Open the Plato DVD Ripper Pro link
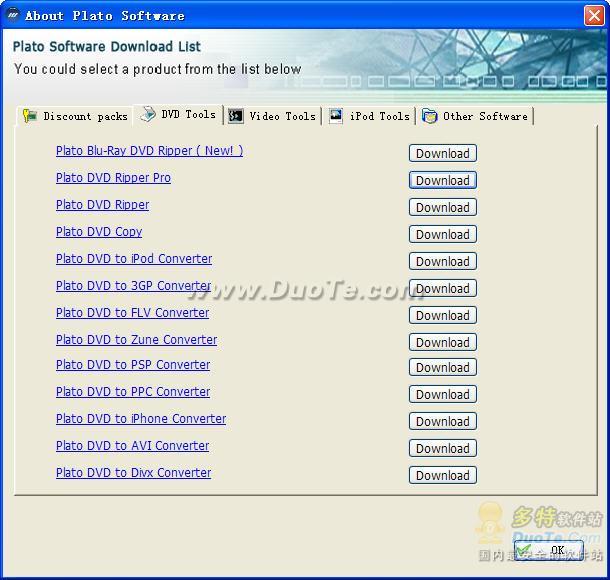Screen dimensions: 610x580 [x=113, y=178]
